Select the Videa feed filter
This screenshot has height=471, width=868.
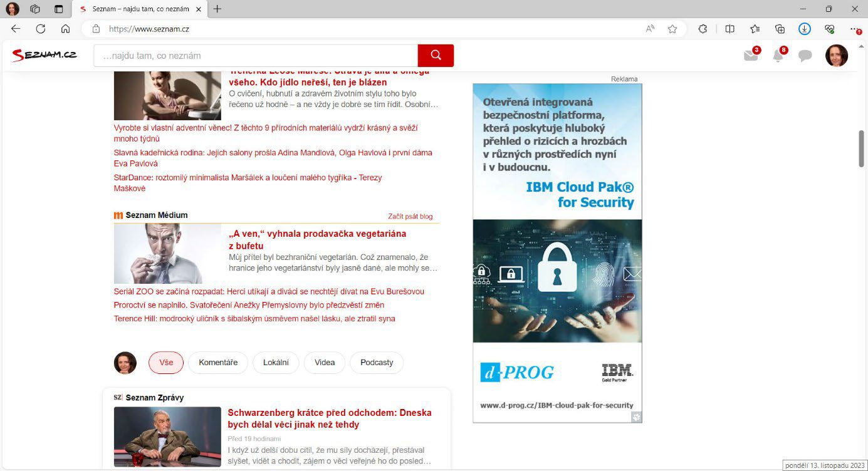pyautogui.click(x=325, y=363)
